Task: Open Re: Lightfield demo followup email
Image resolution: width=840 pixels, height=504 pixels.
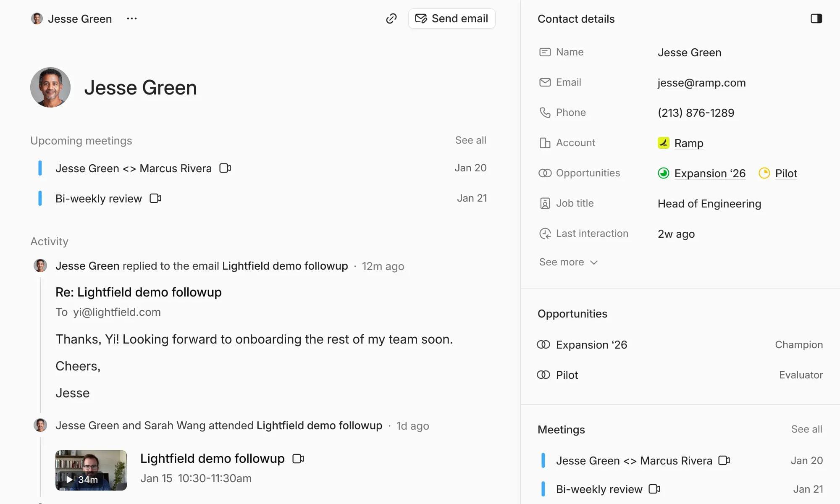Action: point(138,292)
